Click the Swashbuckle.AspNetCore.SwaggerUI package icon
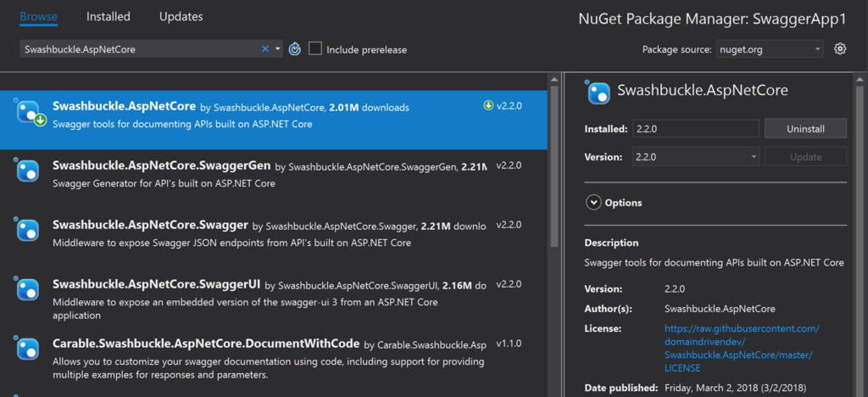Image resolution: width=868 pixels, height=397 pixels. [x=27, y=289]
